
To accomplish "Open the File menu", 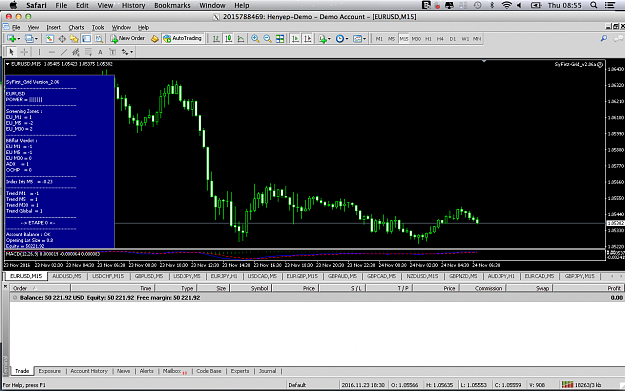I will (16, 28).
